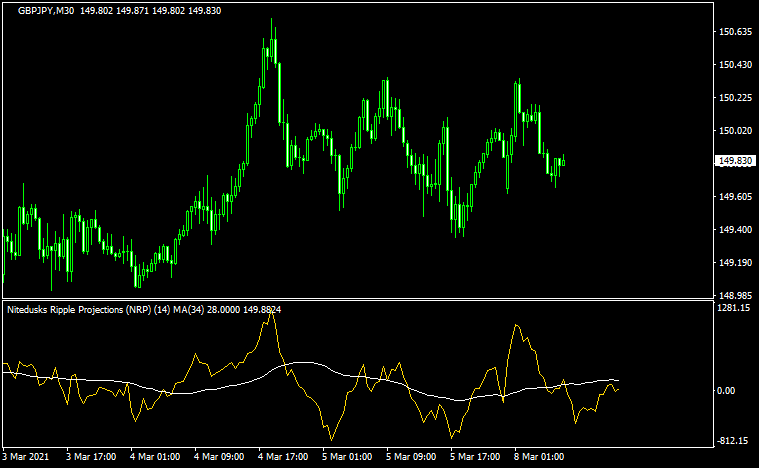
Task: Click the Nitedusks Ripple Projections indicator label
Action: pyautogui.click(x=80, y=310)
